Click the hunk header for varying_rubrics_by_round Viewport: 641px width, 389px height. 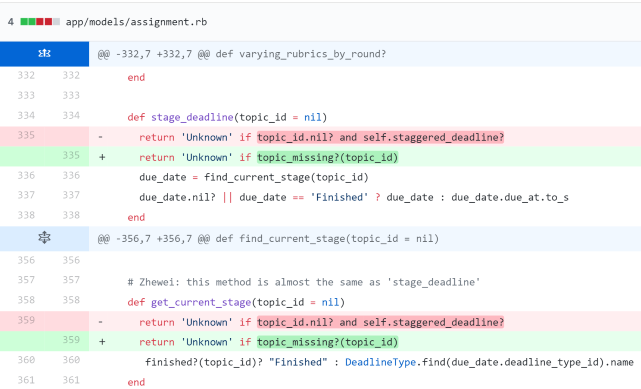[x=242, y=54]
